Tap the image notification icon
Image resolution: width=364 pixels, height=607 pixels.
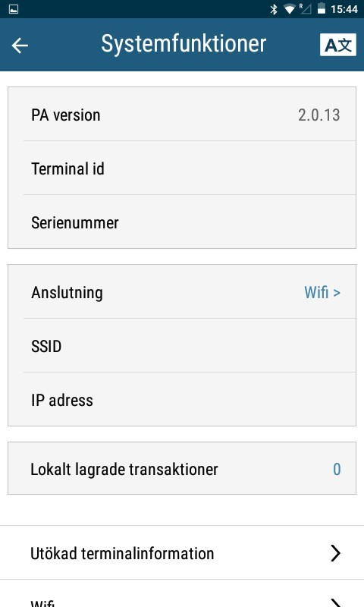pos(14,9)
